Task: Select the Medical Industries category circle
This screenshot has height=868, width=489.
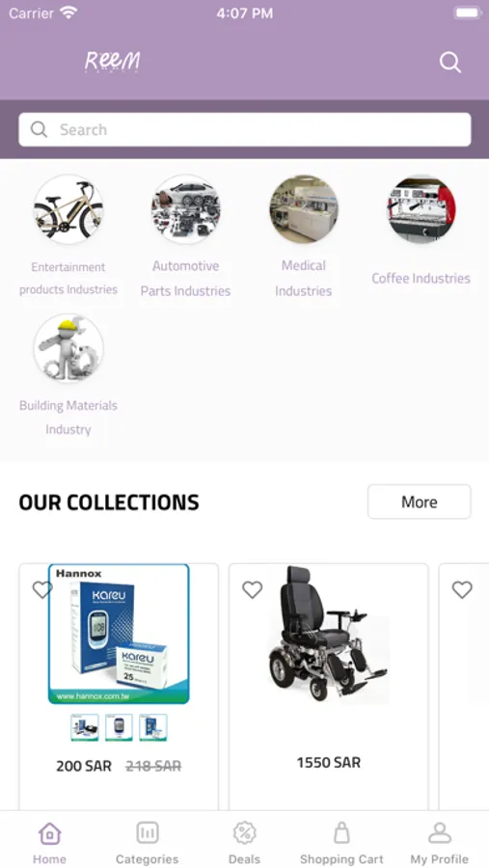Action: click(x=304, y=209)
